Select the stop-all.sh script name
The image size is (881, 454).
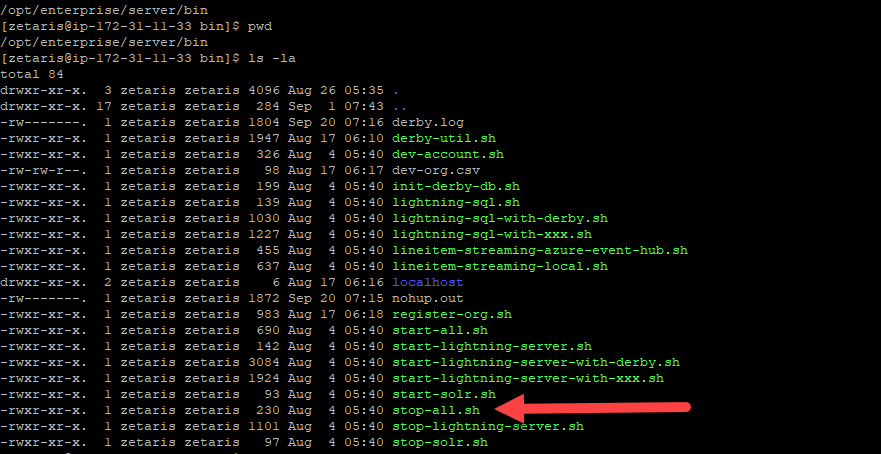pyautogui.click(x=436, y=410)
